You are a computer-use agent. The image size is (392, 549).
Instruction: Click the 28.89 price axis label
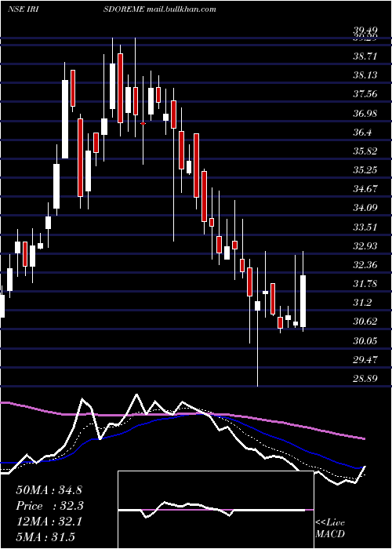(x=365, y=379)
